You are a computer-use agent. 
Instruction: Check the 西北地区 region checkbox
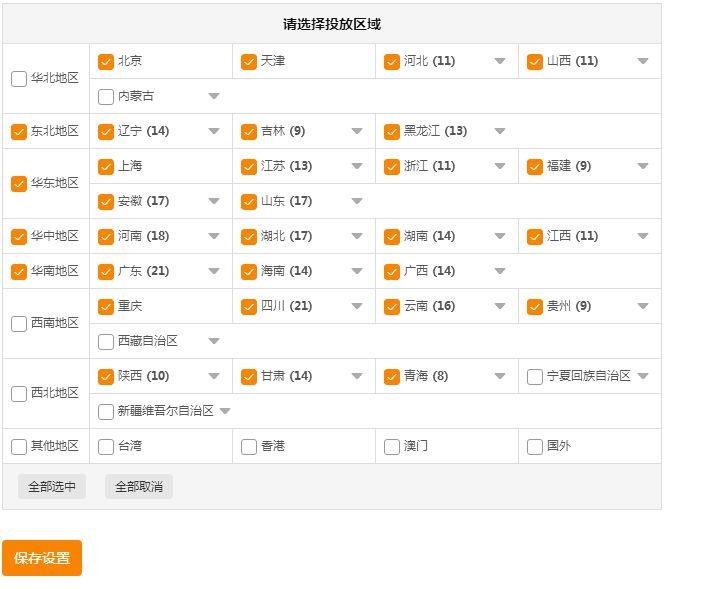[x=19, y=394]
